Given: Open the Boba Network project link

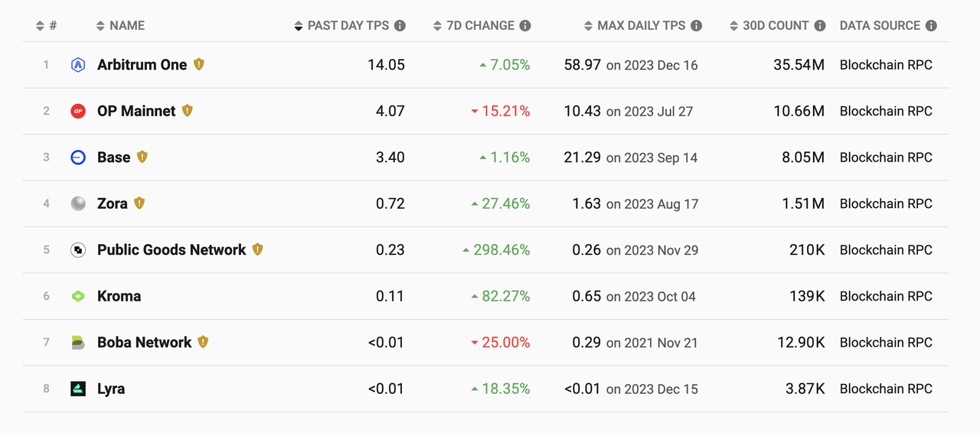Looking at the screenshot, I should pos(144,343).
